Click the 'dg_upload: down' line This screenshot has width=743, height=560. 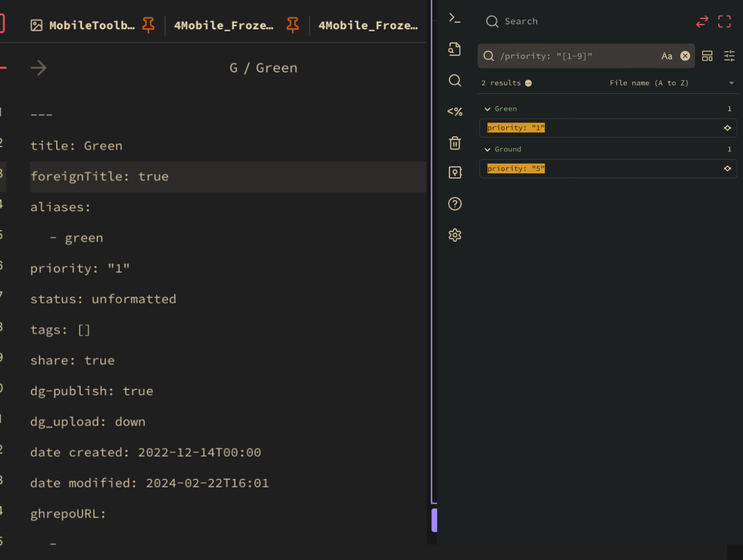(87, 422)
